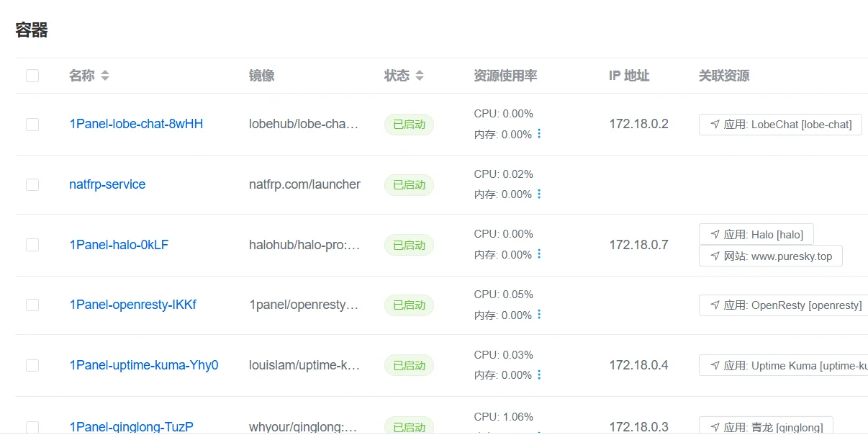Check the box for 1Panel-lobe-chat-8wHH
Screen dimensions: 868x435
32,124
